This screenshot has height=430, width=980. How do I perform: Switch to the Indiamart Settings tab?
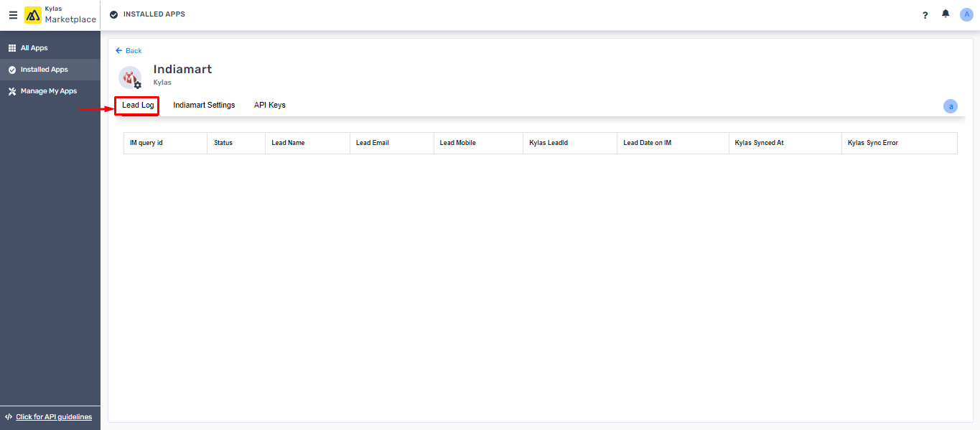pyautogui.click(x=204, y=106)
